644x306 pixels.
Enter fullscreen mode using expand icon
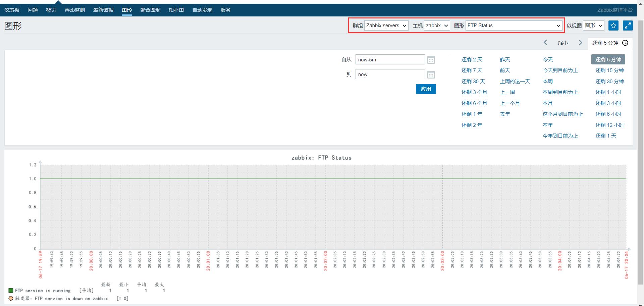click(x=628, y=25)
